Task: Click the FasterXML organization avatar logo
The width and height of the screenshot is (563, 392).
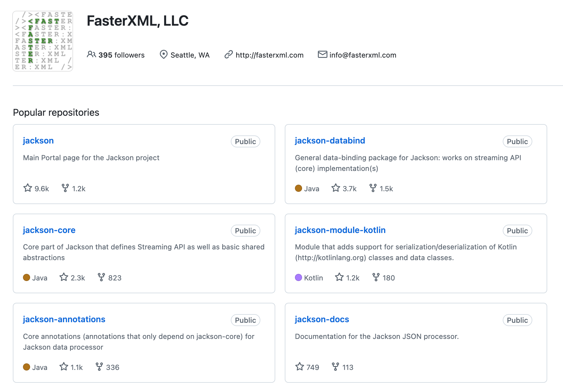Action: [x=43, y=41]
